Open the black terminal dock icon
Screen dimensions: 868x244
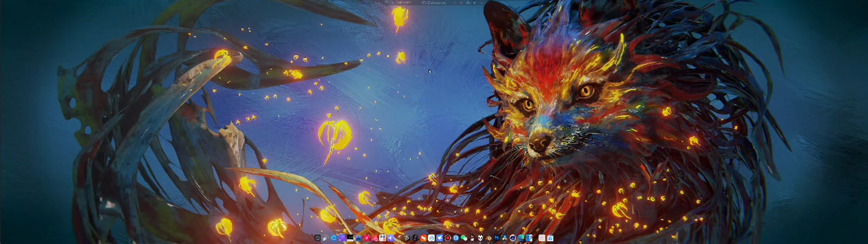point(350,238)
